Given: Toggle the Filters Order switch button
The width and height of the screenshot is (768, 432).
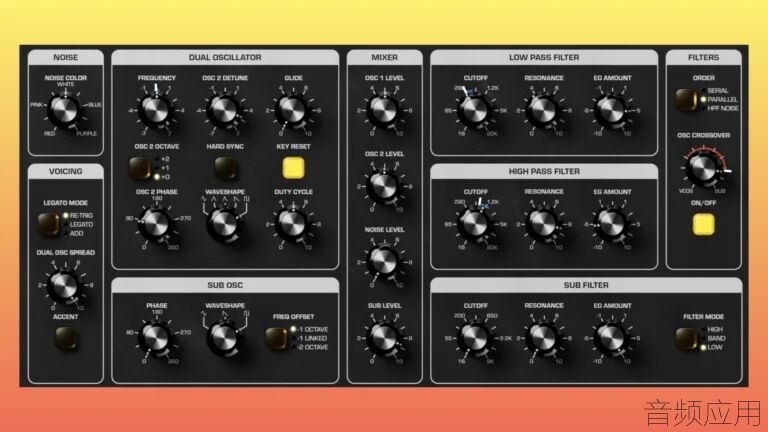Looking at the screenshot, I should pyautogui.click(x=687, y=99).
